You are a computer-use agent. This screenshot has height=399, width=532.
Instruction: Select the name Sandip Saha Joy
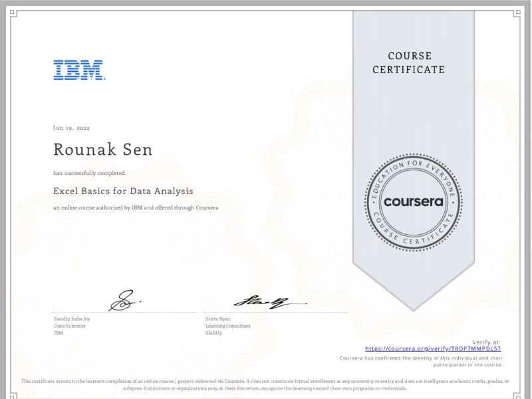tap(72, 319)
